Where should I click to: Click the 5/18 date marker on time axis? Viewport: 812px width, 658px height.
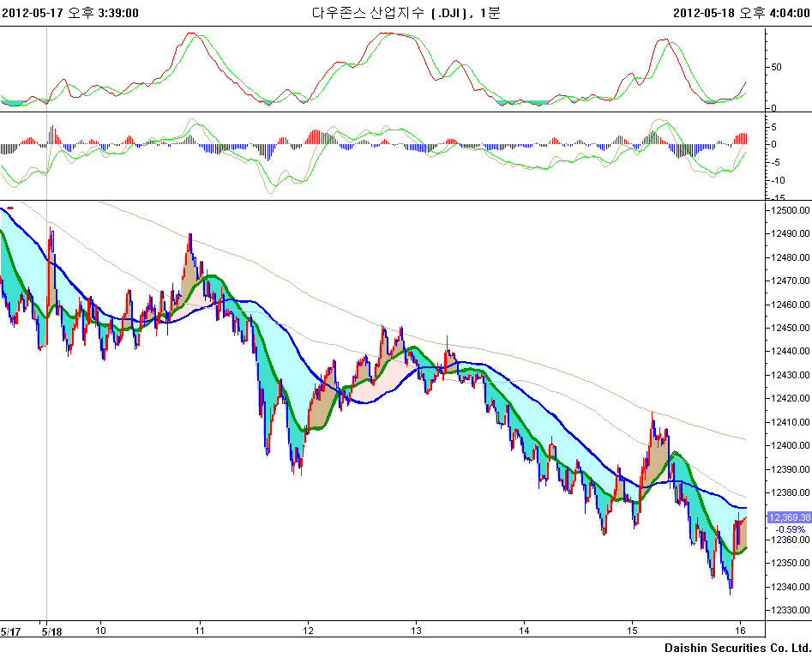53,631
